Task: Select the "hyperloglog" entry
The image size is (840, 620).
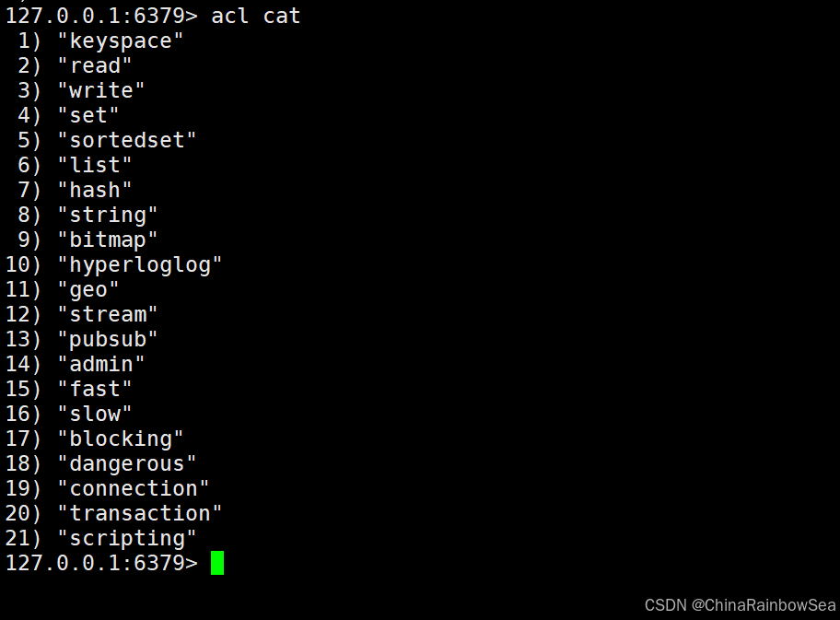Action: click(x=140, y=264)
